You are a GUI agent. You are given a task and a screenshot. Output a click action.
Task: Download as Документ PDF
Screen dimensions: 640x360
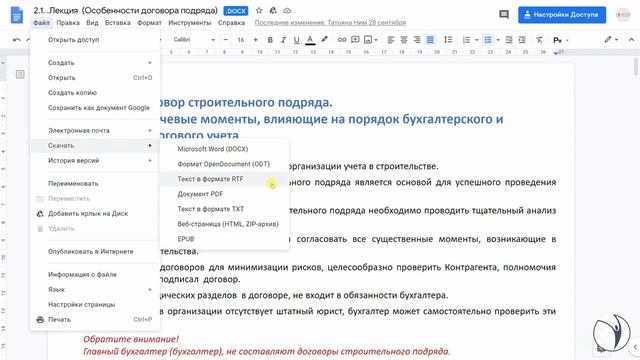click(x=224, y=194)
